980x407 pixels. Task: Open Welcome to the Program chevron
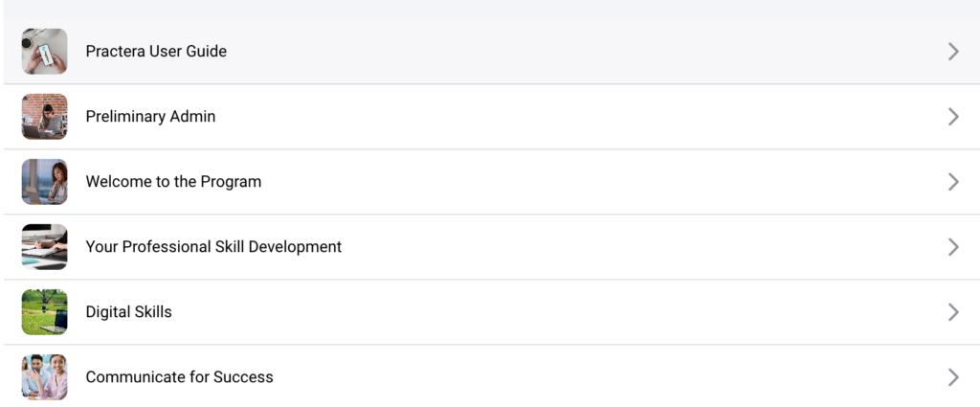point(952,182)
